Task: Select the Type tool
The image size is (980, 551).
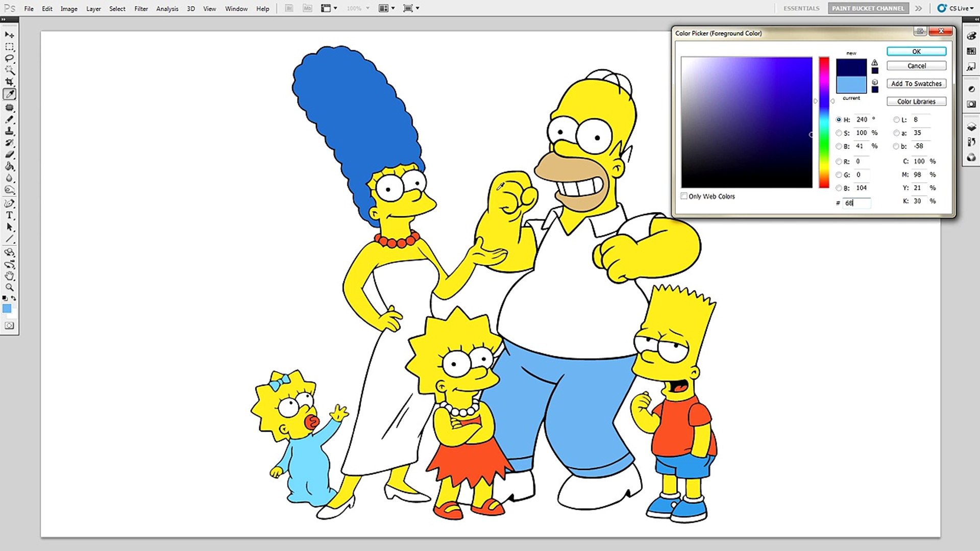Action: (x=9, y=215)
